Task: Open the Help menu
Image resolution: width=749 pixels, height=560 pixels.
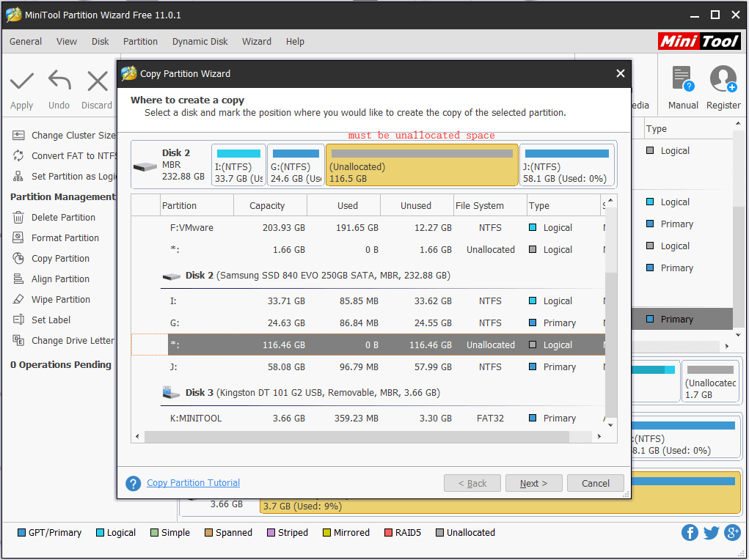Action: pos(295,42)
